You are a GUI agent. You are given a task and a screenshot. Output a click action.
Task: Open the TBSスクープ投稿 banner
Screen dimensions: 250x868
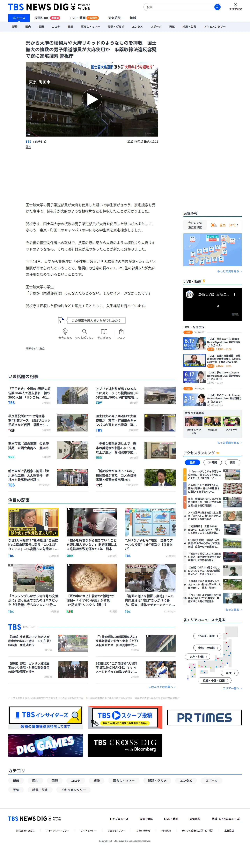point(125,717)
